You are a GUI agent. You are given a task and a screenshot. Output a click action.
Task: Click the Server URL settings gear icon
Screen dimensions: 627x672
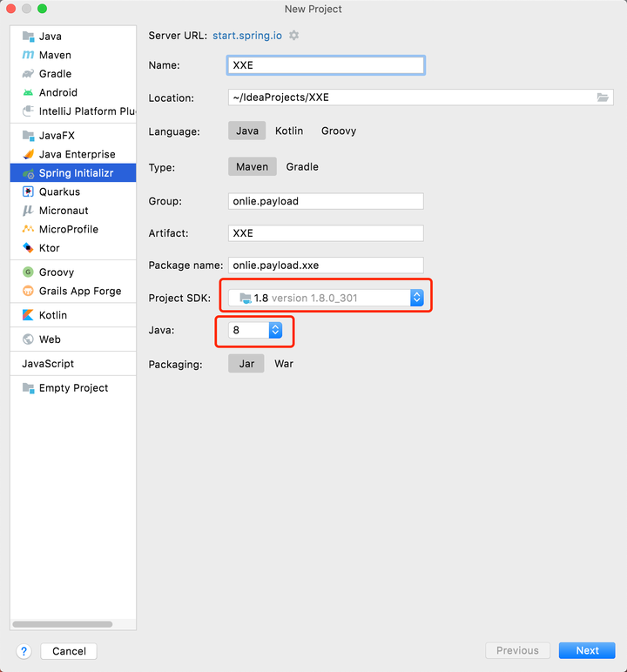[294, 36]
